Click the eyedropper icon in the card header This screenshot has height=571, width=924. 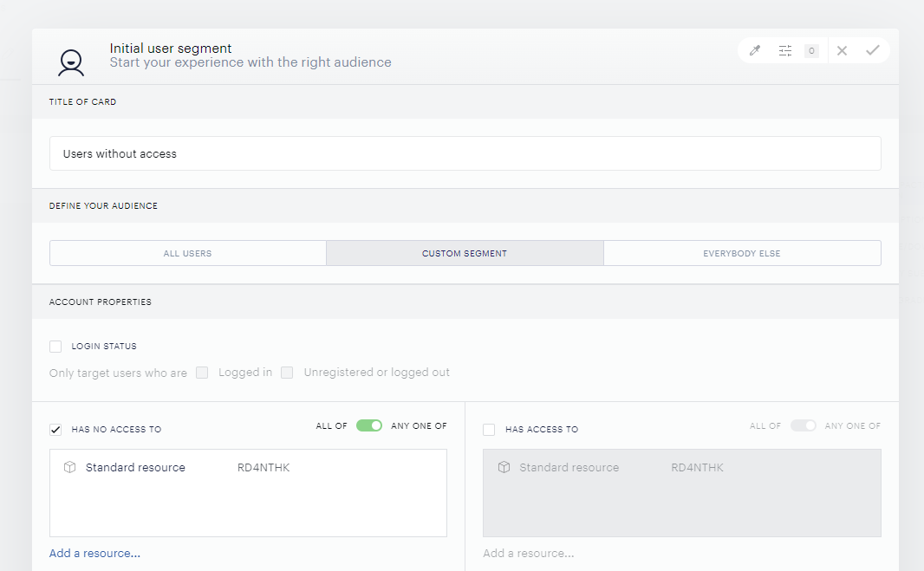(x=755, y=50)
